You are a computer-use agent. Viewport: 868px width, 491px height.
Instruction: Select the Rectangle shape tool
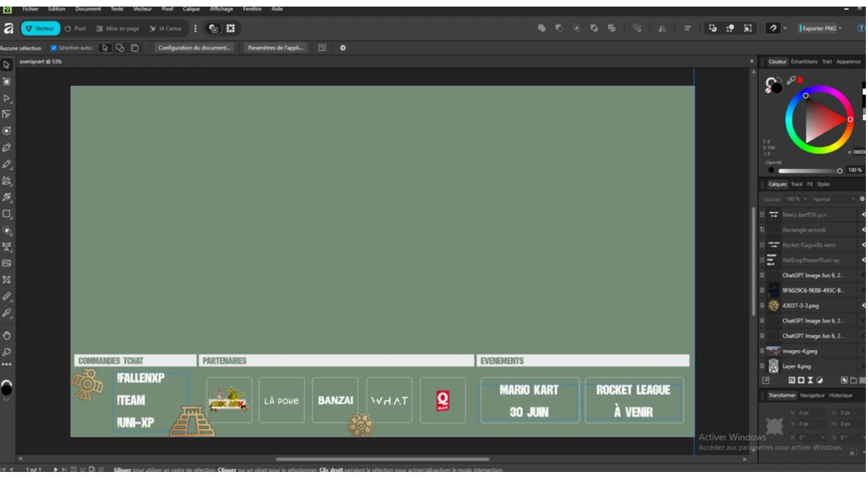(x=7, y=214)
